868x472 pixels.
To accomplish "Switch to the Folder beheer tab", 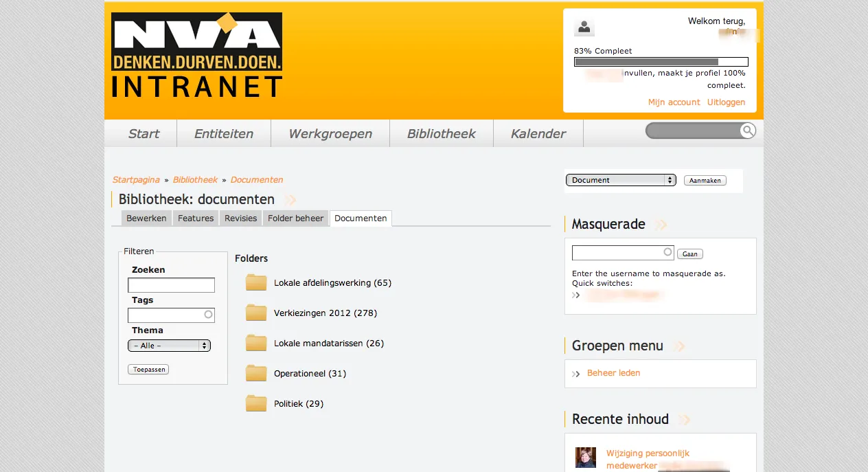I will 296,218.
